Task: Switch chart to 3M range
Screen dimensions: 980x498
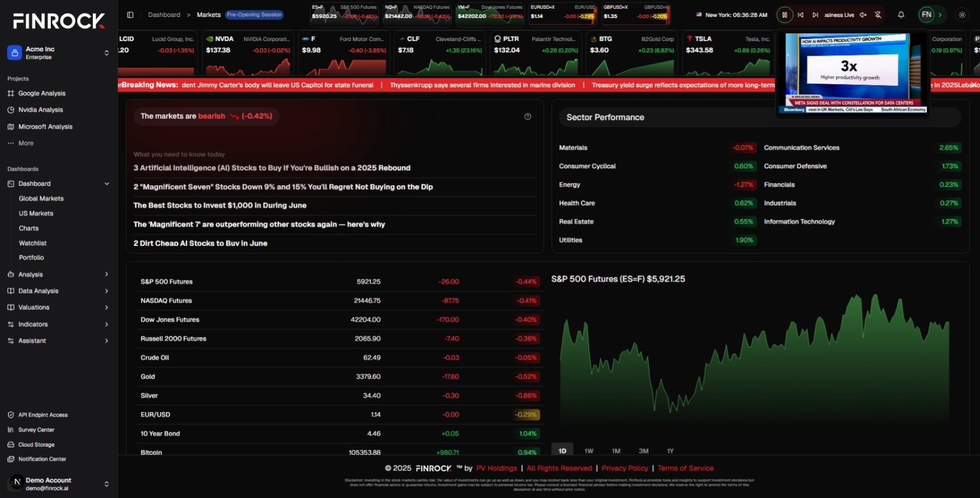Action: (644, 451)
